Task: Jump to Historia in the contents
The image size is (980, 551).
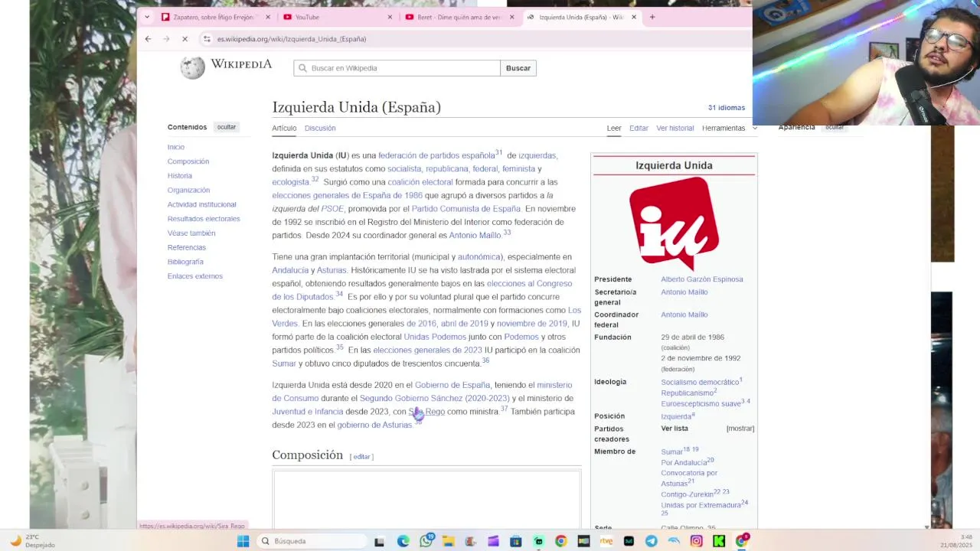Action: click(x=180, y=176)
